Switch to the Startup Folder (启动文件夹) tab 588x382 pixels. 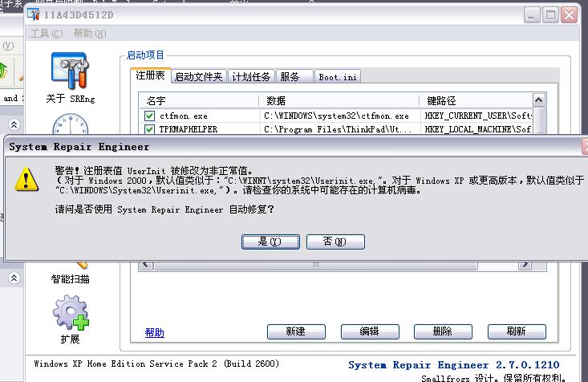(x=199, y=77)
